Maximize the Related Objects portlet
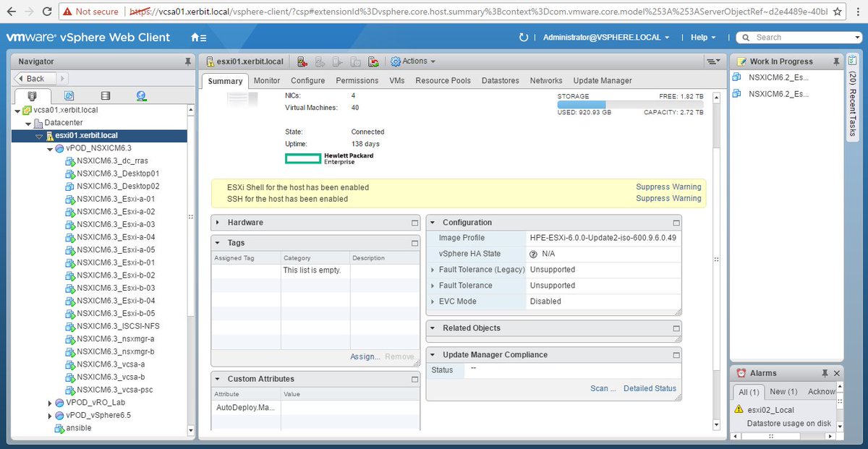This screenshot has height=449, width=868. [676, 328]
